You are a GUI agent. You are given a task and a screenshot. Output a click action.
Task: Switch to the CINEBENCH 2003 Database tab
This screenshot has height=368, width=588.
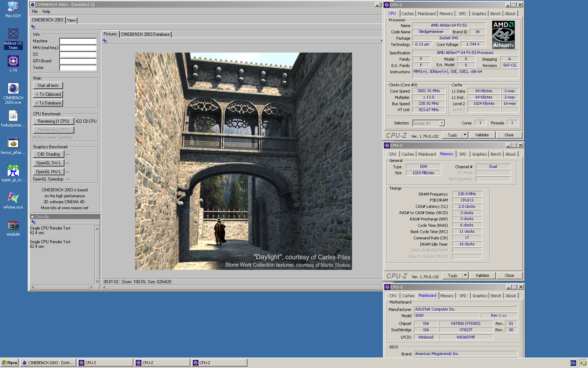click(145, 34)
